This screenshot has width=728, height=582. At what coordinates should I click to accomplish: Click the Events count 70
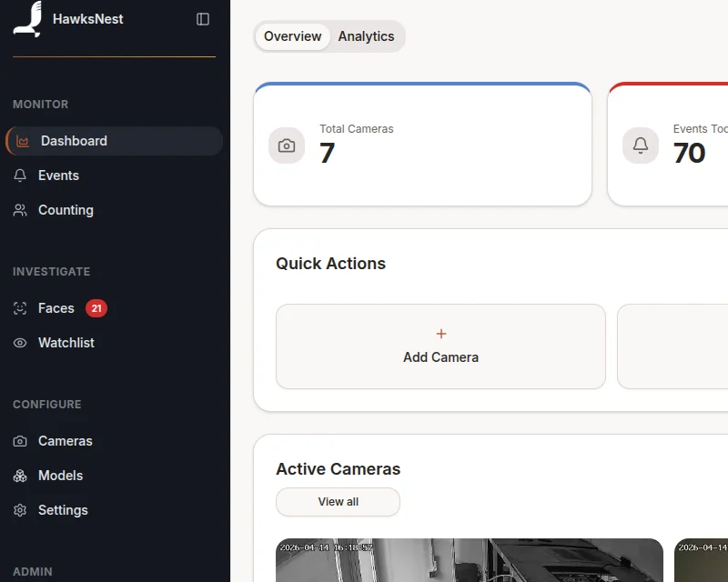tap(689, 153)
